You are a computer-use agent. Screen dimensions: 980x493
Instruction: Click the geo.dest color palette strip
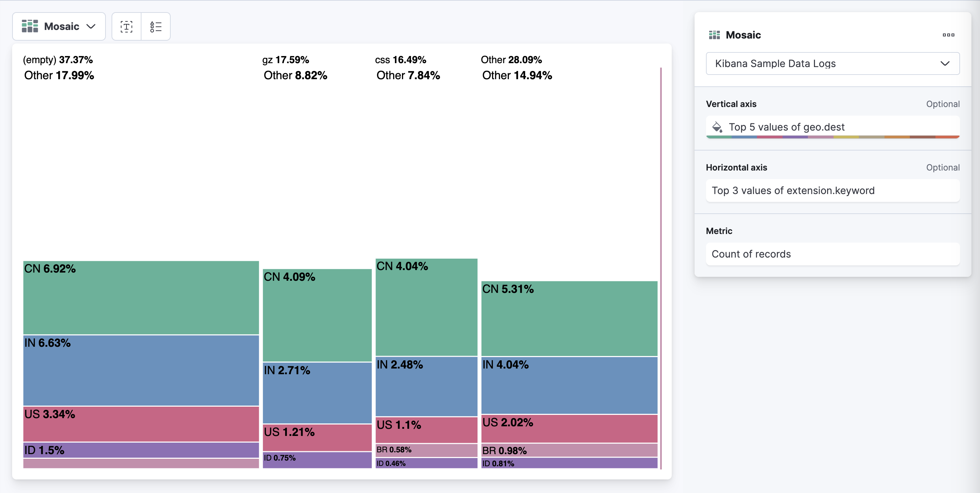tap(833, 137)
